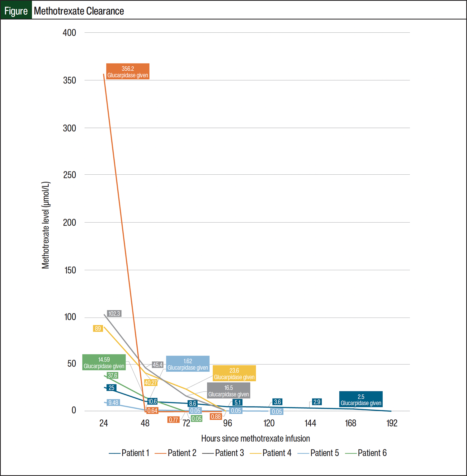Select the green 14.59 Glucarpidase given label
467x476 pixels.
point(104,363)
